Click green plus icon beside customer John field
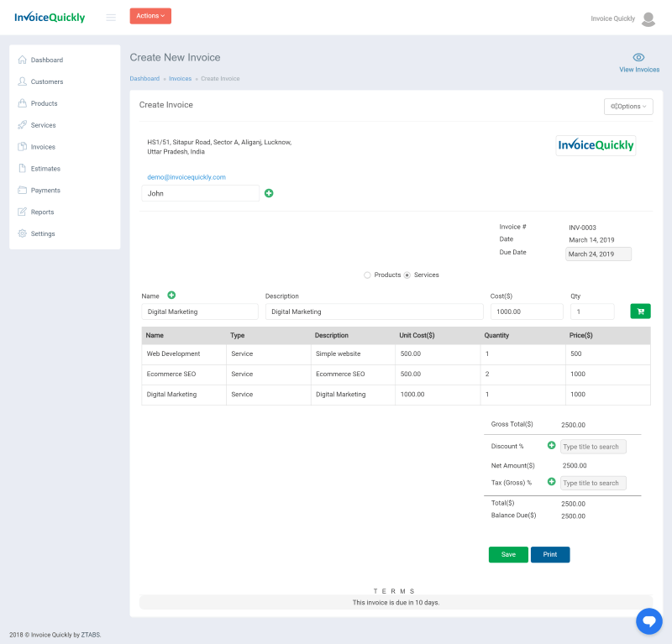Viewport: 672px width, 644px height. (269, 193)
